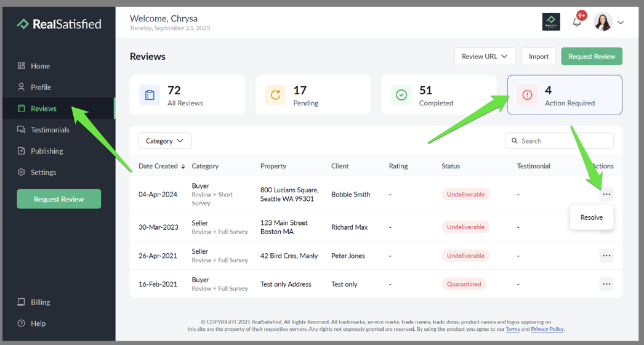The height and width of the screenshot is (345, 644).
Task: Click the Testimonial column header
Action: 533,166
